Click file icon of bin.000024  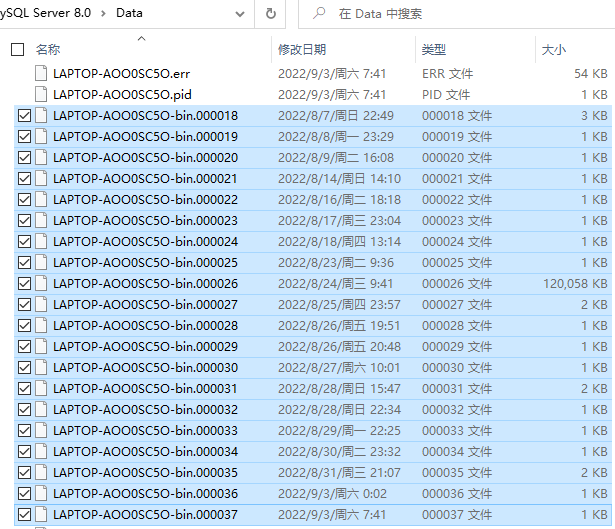point(41,241)
